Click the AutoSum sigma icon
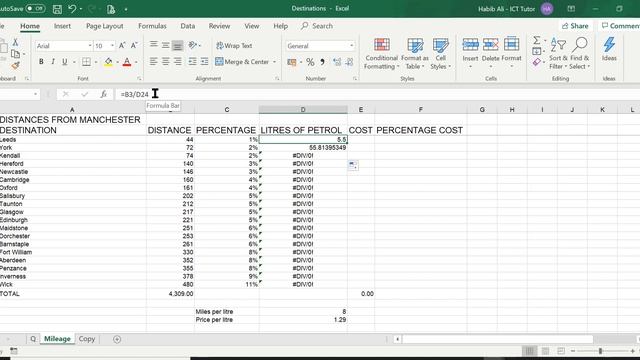Screen dimensions: 640x360 click(537, 40)
